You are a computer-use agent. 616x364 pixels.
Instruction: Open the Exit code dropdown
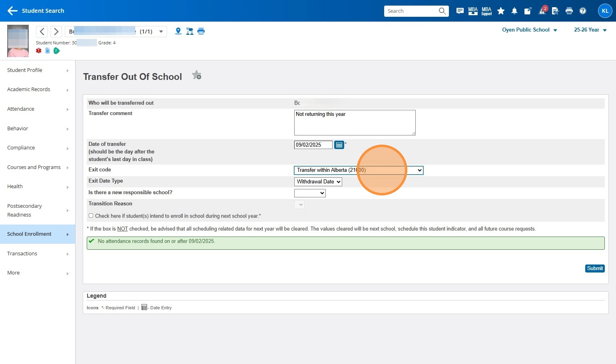358,170
